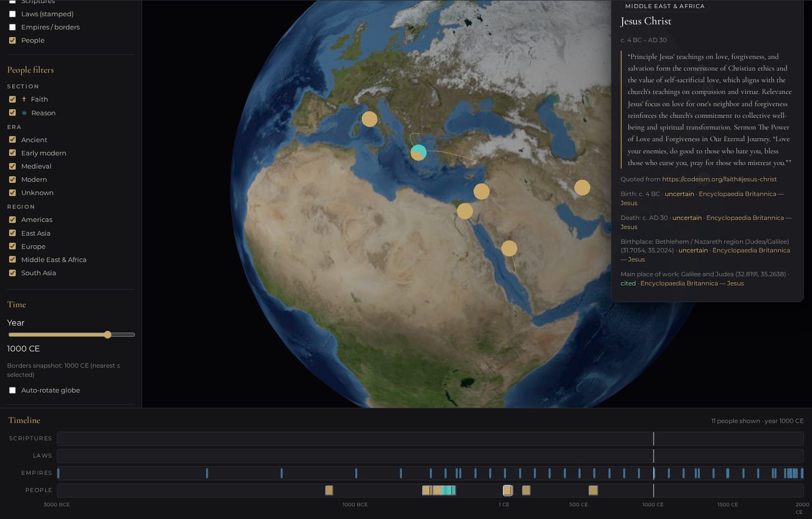Uncheck the East Asia region filter
This screenshot has height=519, width=812.
pyautogui.click(x=12, y=233)
